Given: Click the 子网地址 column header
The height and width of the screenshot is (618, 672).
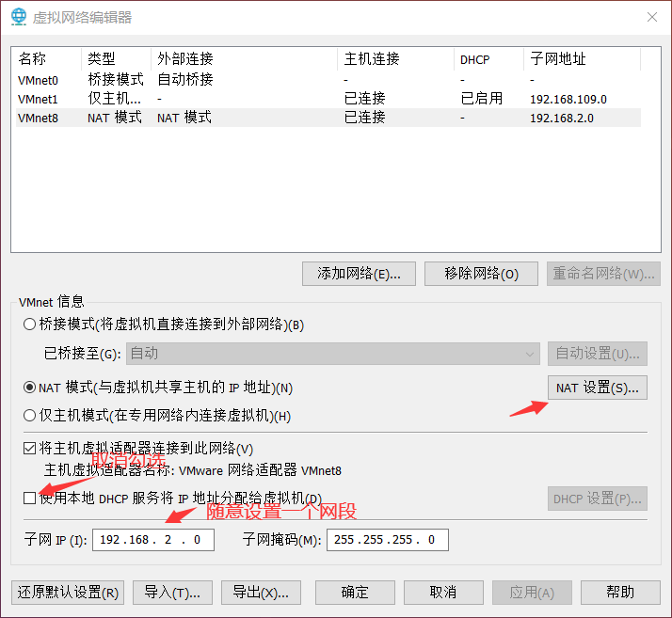Looking at the screenshot, I should 582,58.
